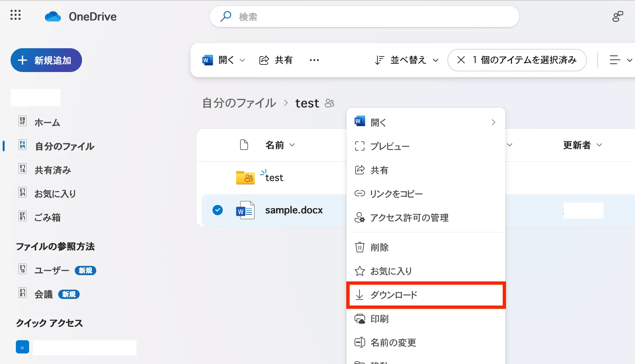Click the account feedback icon at top right

[x=617, y=17]
